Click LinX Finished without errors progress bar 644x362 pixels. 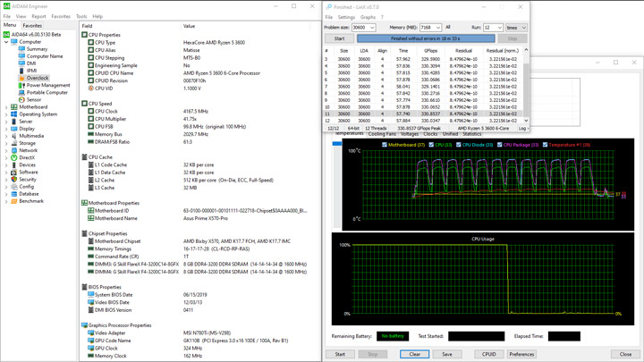coord(426,38)
